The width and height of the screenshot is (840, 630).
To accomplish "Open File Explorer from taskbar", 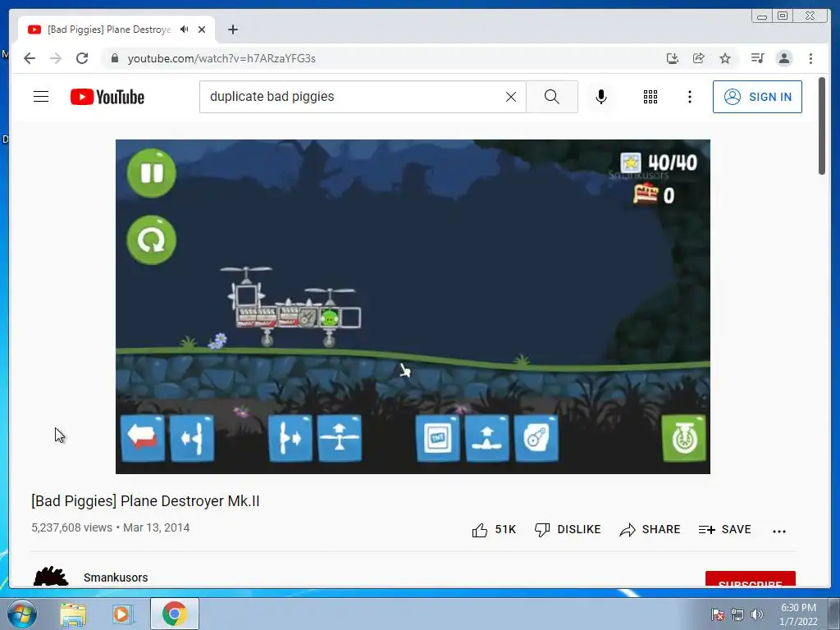I will click(x=73, y=614).
